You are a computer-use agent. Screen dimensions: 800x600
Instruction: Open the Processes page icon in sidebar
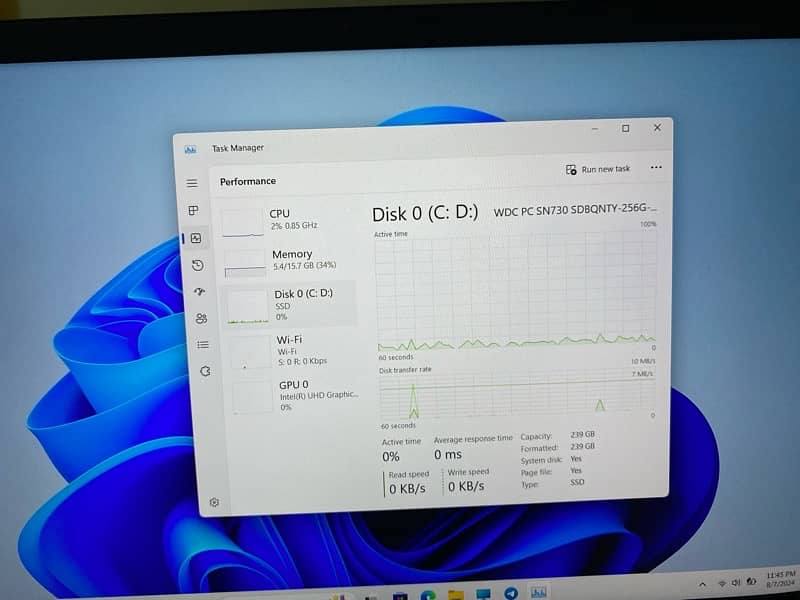[x=194, y=211]
